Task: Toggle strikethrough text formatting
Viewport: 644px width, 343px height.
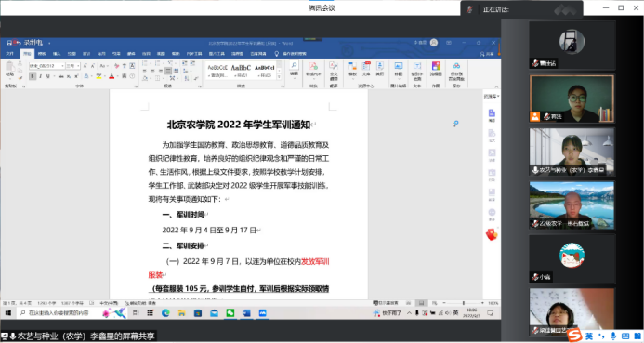Action: [60, 76]
